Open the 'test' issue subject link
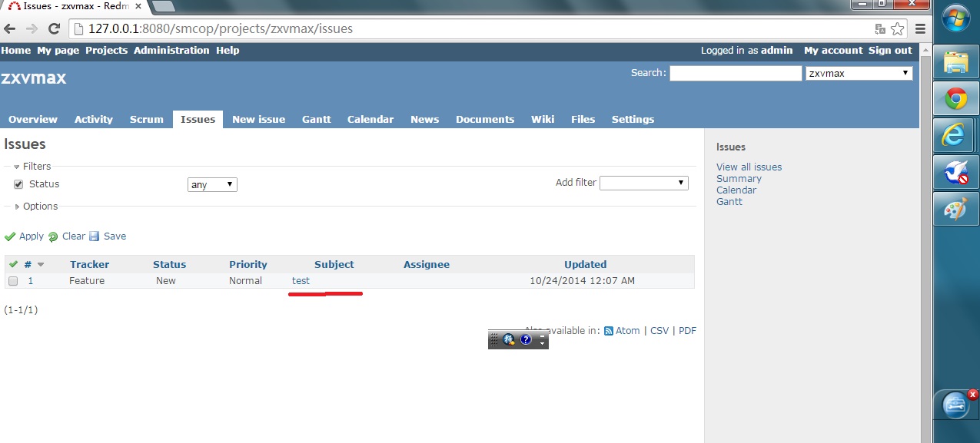Screen dimensions: 980x443 click(x=301, y=281)
